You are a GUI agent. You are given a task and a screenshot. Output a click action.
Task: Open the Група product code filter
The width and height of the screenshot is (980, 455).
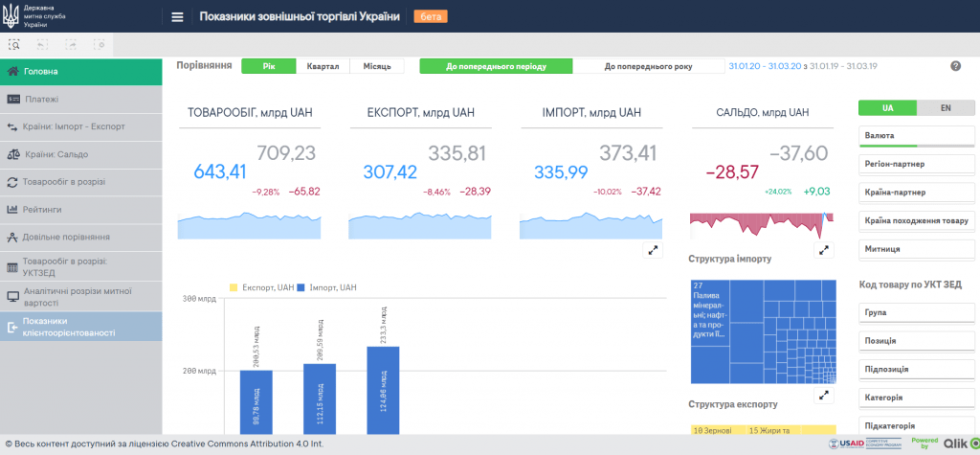tap(917, 312)
